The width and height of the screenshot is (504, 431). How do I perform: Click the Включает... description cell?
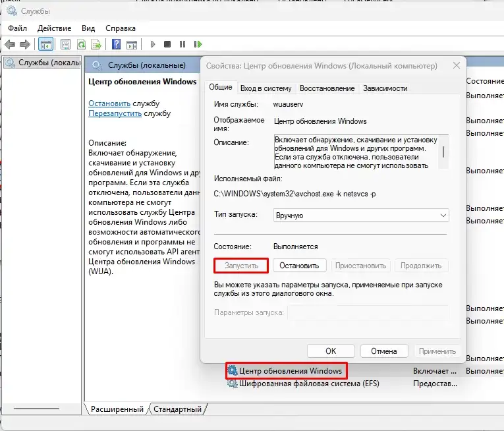coord(435,371)
